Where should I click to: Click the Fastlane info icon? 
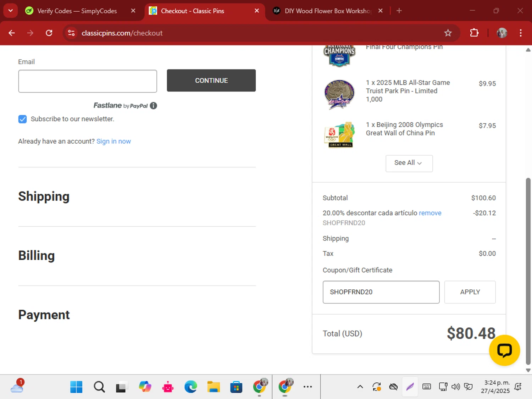(x=153, y=106)
